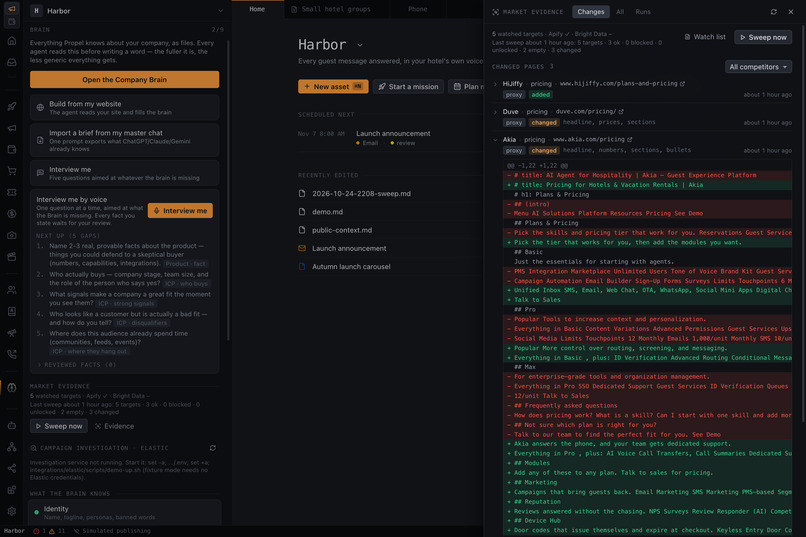The height and width of the screenshot is (537, 806).
Task: Open the Inbox tray icon in sidebar
Action: pos(12,62)
